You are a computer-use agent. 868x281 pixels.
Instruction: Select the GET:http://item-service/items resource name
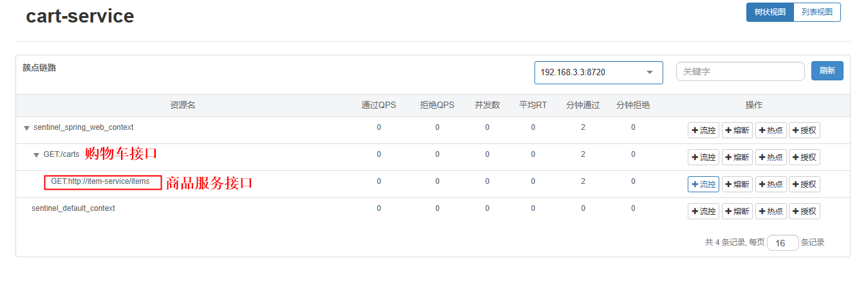tap(100, 182)
